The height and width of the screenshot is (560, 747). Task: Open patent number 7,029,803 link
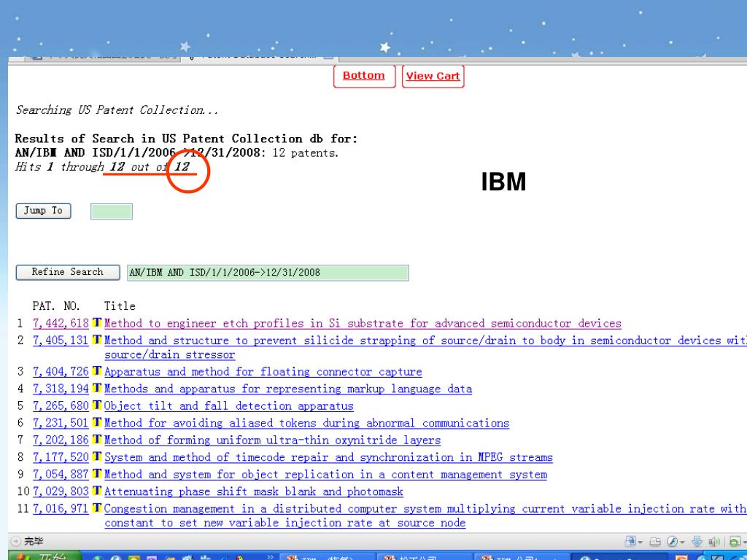[61, 492]
